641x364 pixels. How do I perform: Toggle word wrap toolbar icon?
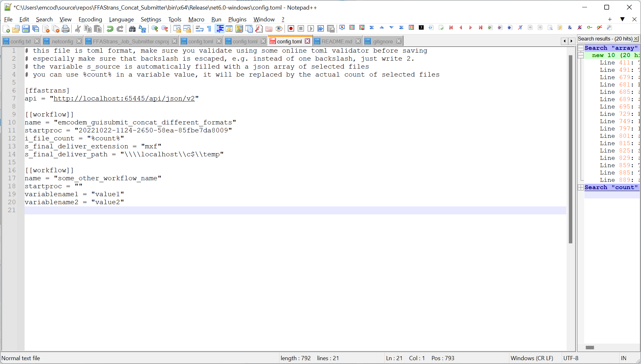tap(199, 29)
